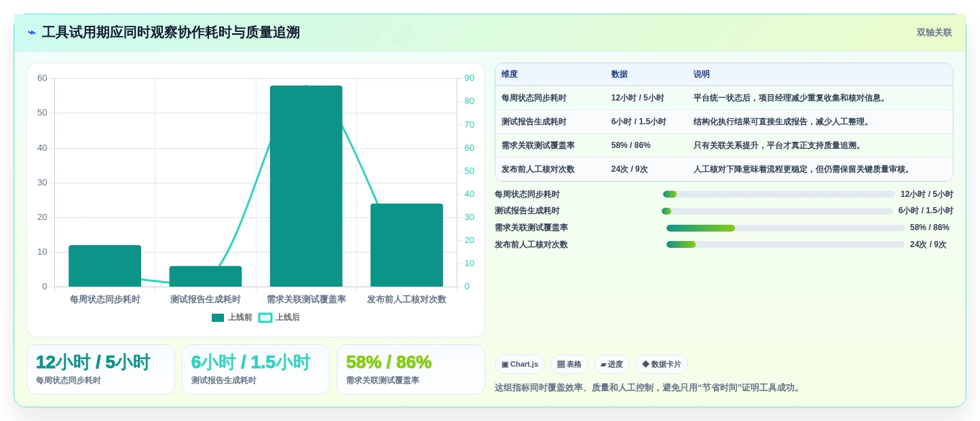This screenshot has width=980, height=421.
Task: Click table cell 12小时 / 5小时
Action: [x=638, y=98]
